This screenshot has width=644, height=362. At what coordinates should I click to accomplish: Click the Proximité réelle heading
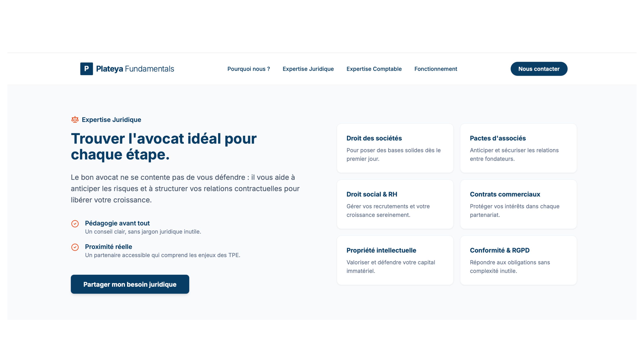click(x=109, y=246)
